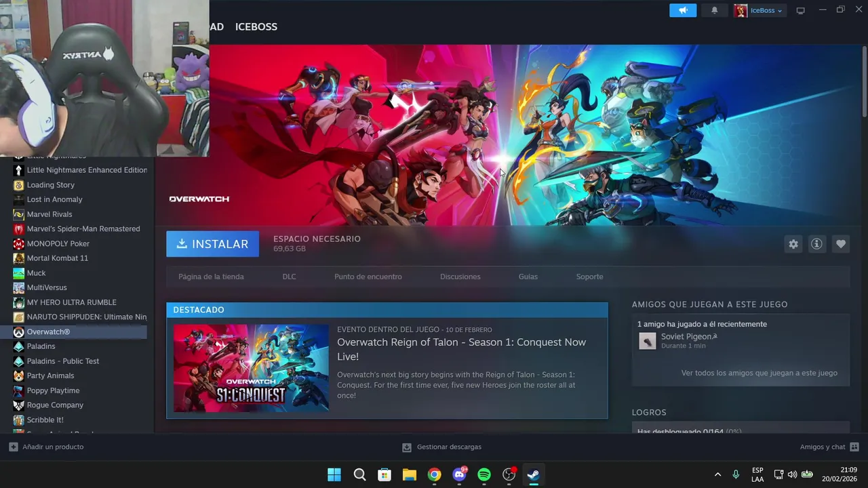The image size is (868, 488).
Task: Click the INSTALAR button
Action: pos(212,244)
